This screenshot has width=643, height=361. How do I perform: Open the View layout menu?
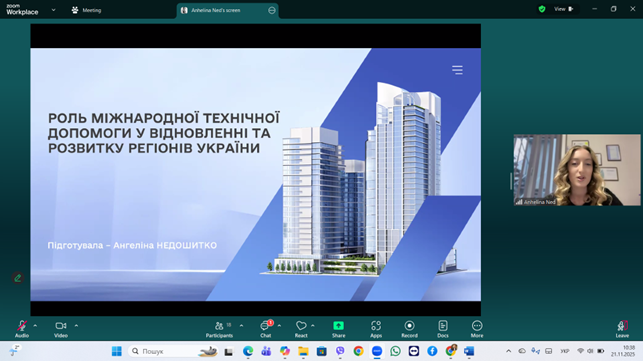point(564,9)
